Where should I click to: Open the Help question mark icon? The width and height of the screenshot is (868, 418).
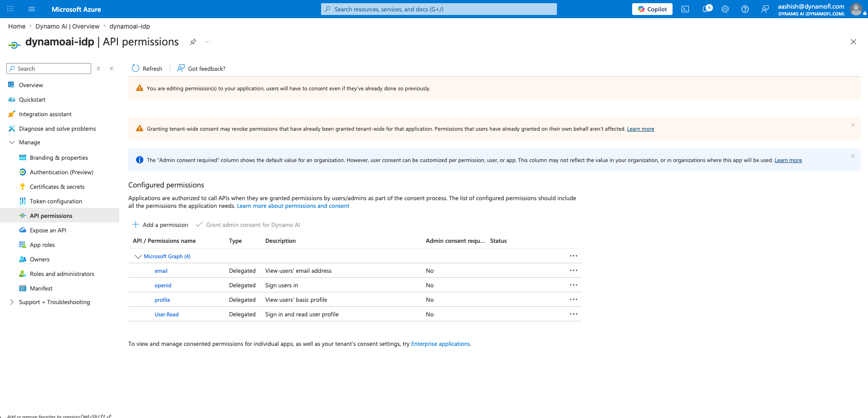(x=745, y=9)
